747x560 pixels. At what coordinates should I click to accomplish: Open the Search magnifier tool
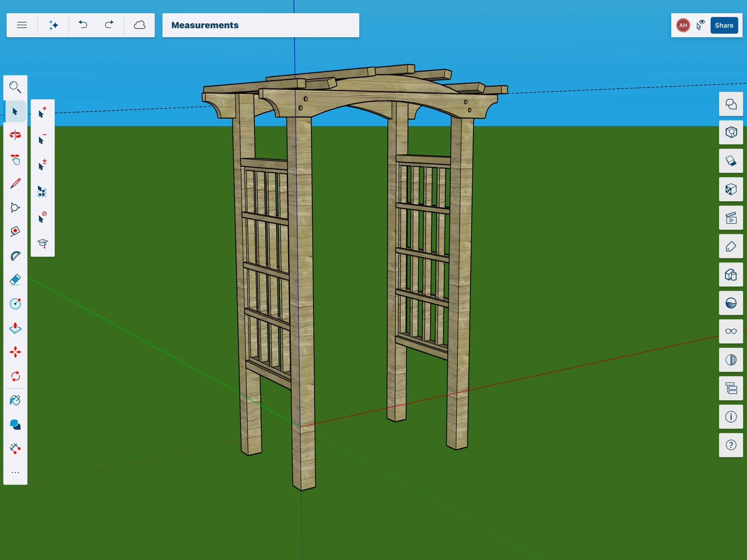(x=15, y=87)
